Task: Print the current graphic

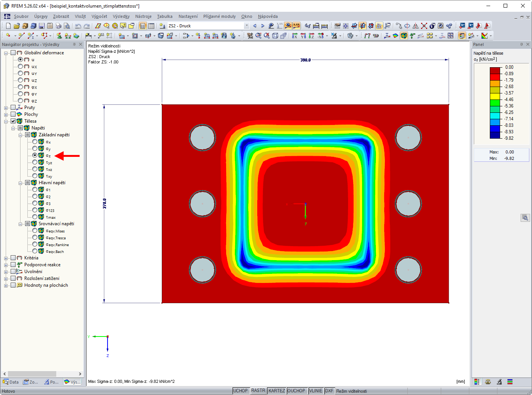Action: (x=59, y=26)
